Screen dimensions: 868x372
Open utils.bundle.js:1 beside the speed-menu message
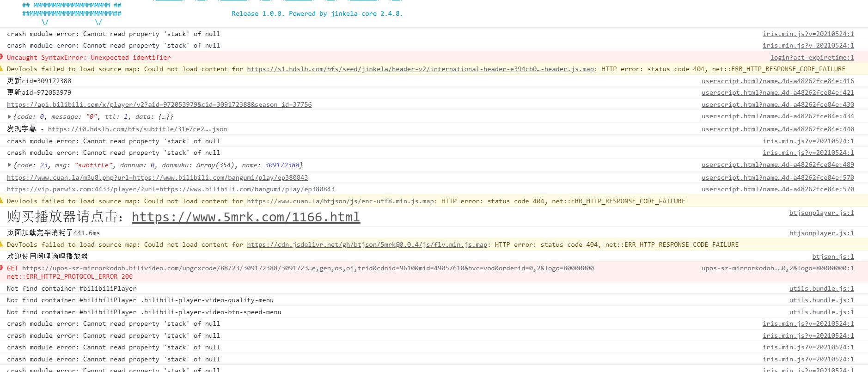821,312
